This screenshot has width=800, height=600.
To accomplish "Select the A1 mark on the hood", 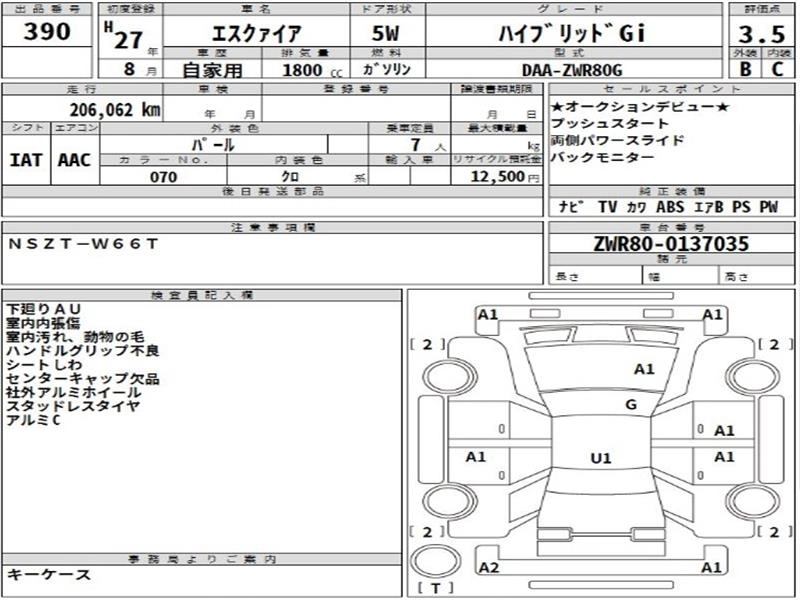I will (x=644, y=368).
